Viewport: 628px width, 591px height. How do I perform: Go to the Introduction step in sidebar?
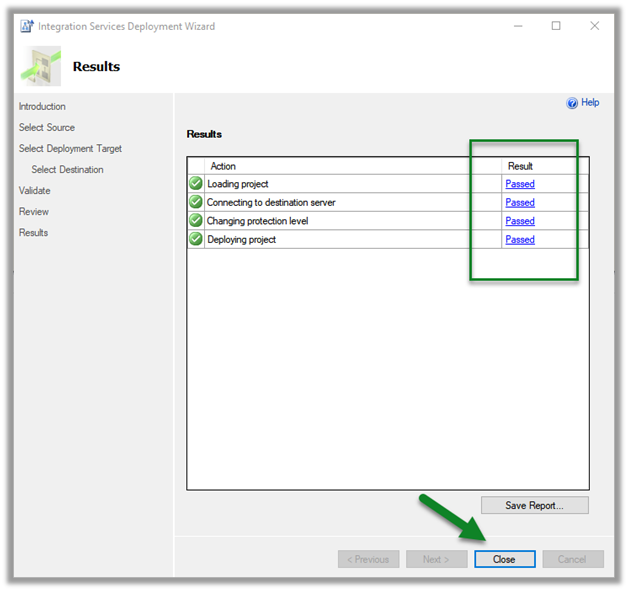point(42,107)
